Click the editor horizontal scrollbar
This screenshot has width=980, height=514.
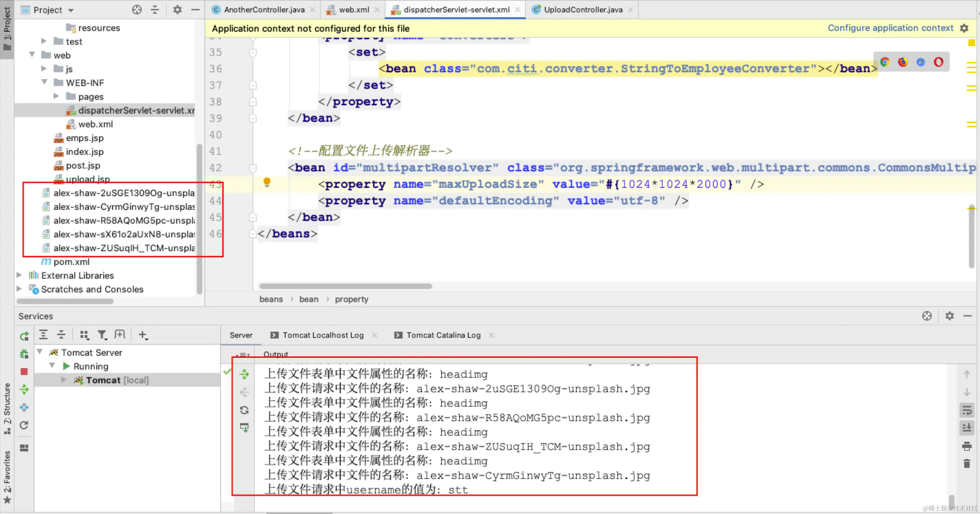point(345,286)
